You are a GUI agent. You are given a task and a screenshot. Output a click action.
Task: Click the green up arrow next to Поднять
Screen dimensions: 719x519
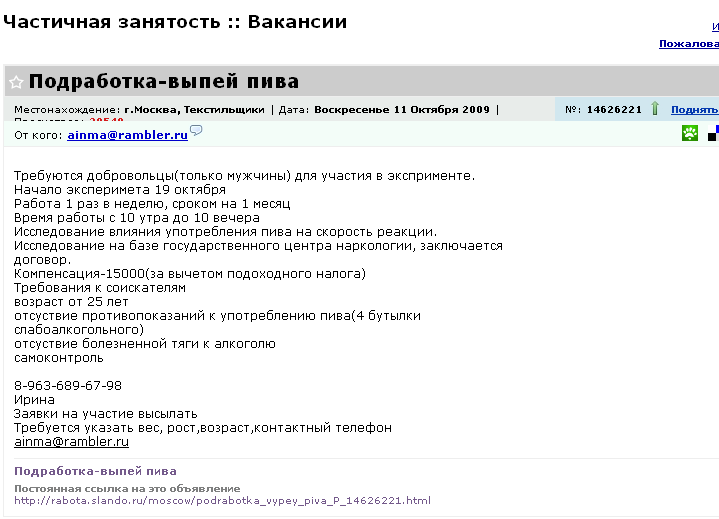655,109
